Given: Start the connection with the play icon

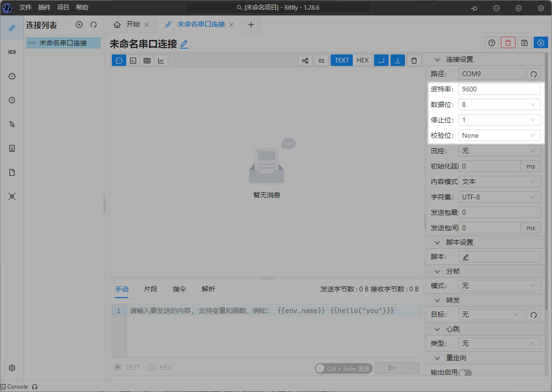Looking at the screenshot, I should point(541,43).
